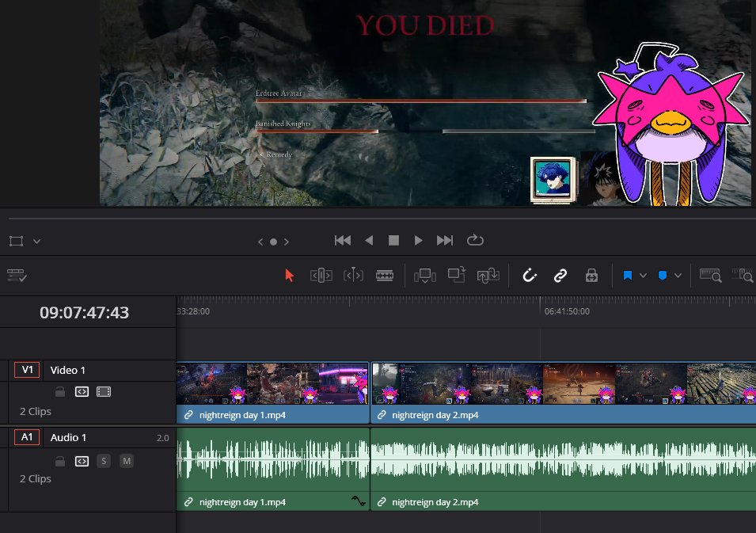Select nightreign day 2.mp4 video clip
756x533 pixels.
[563, 393]
